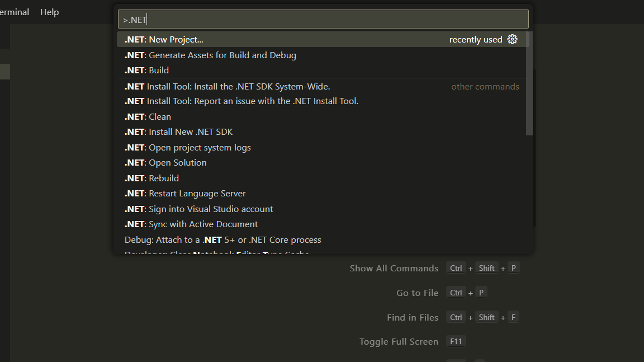This screenshot has width=644, height=362.
Task: Select .NET: Open Solution
Action: [x=321, y=163]
